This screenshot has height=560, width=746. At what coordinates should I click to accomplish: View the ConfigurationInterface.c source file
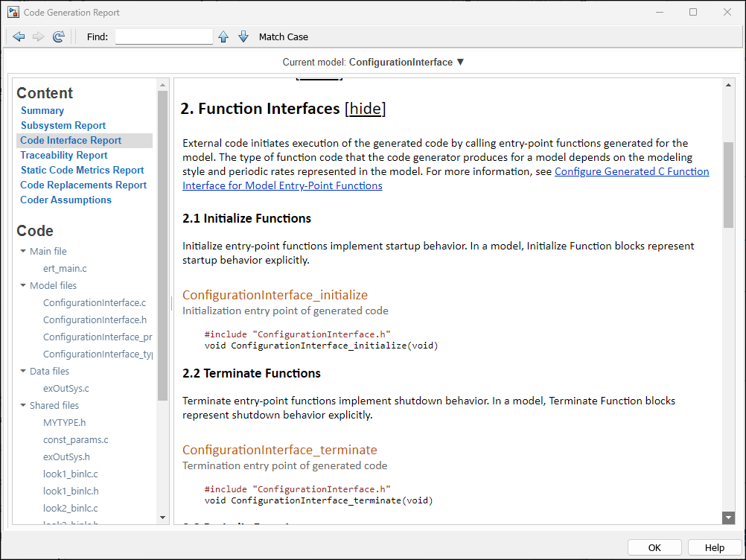point(95,302)
